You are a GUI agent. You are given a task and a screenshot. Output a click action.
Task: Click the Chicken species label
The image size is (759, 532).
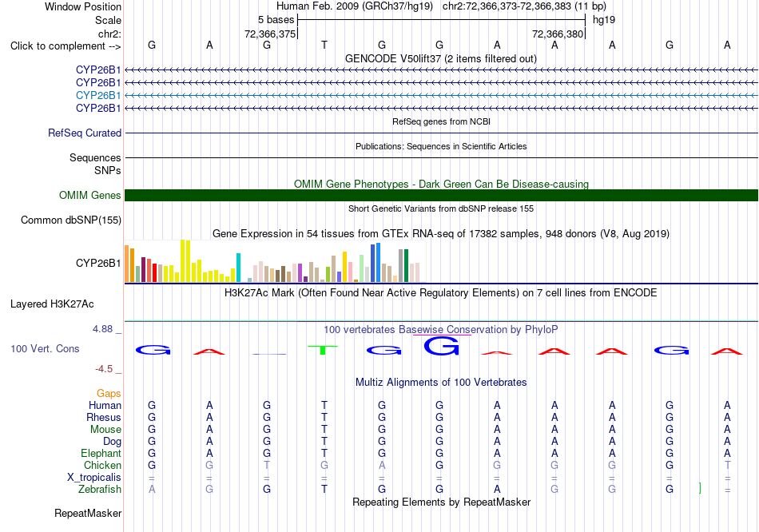click(x=102, y=465)
